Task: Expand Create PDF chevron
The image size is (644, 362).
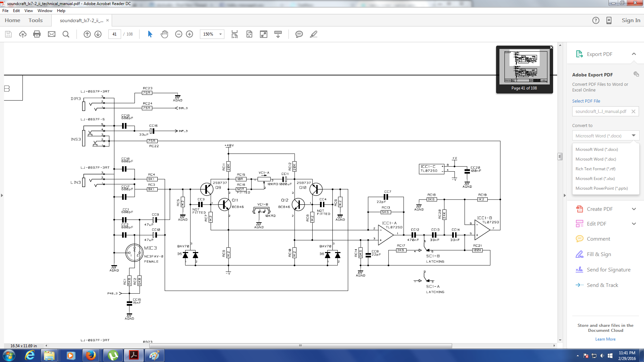Action: point(634,209)
